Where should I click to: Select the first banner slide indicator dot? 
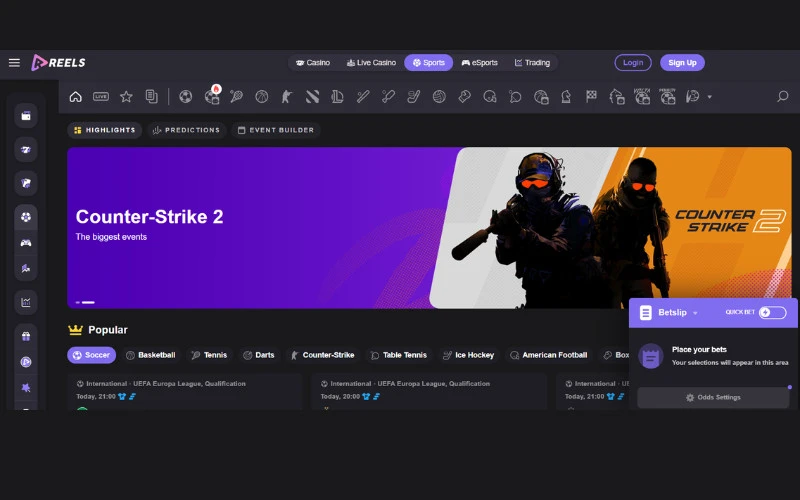(78, 303)
